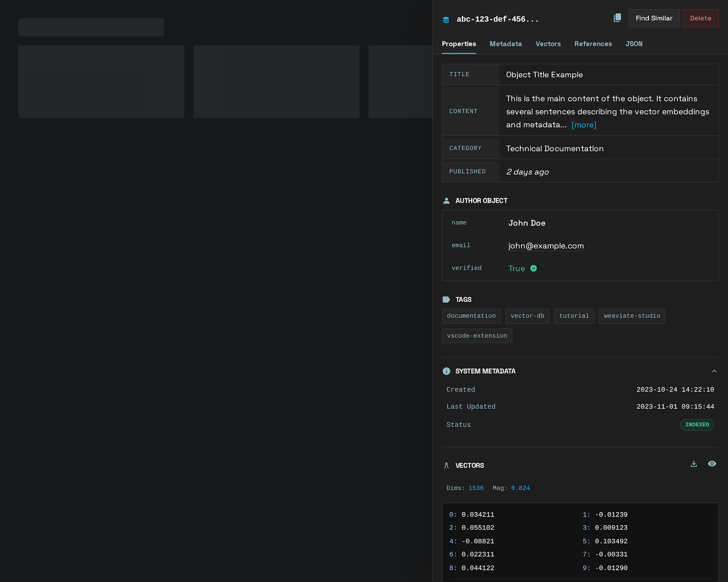Screen dimensions: 728x582
Task: Click the Dims value 1536
Action: click(476, 488)
